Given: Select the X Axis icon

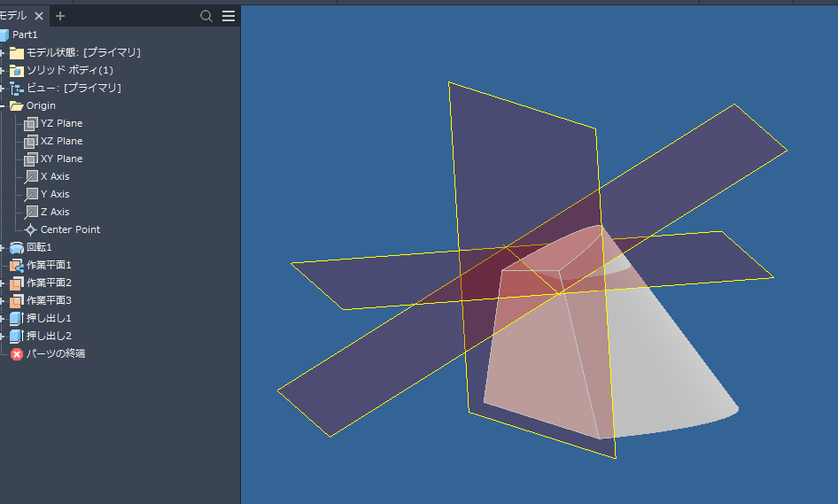Looking at the screenshot, I should (31, 176).
